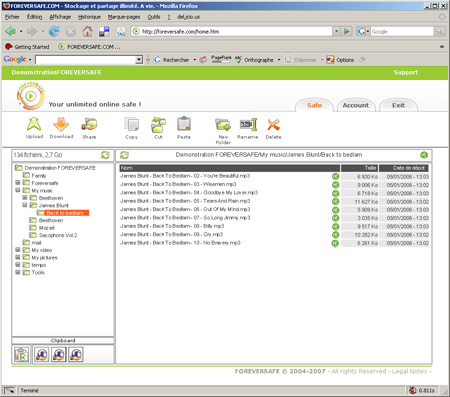Image resolution: width=450 pixels, height=397 pixels.
Task: Expand the first Beethoven folder
Action: 25,198
